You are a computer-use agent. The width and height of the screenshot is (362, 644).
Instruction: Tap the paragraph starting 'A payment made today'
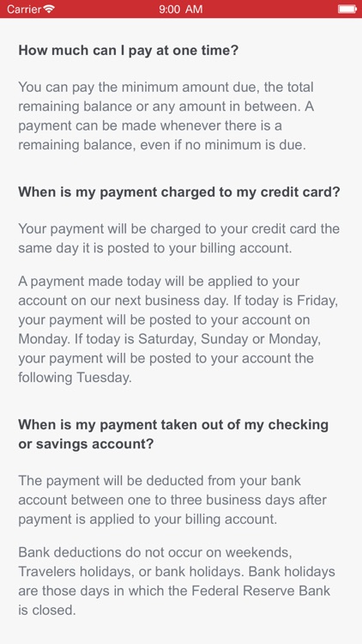tap(178, 330)
